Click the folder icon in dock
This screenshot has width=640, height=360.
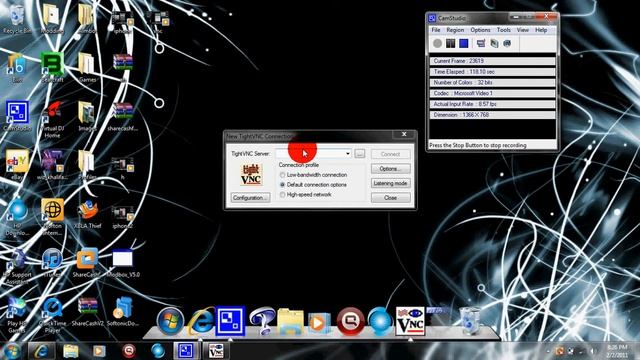(x=290, y=321)
